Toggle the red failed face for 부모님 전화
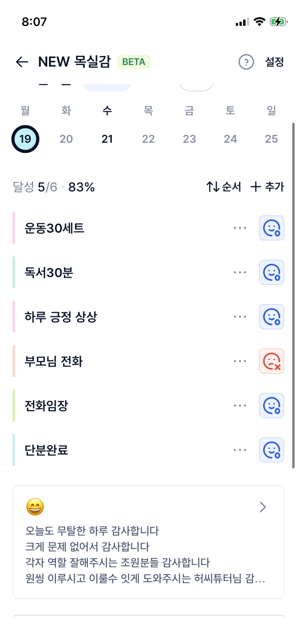Screen dimensions: 297x644 point(272,361)
